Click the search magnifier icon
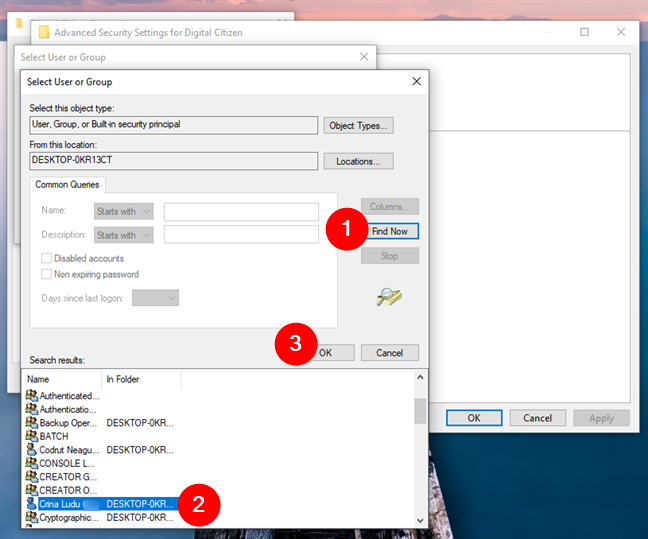This screenshot has width=648, height=539. (x=389, y=296)
